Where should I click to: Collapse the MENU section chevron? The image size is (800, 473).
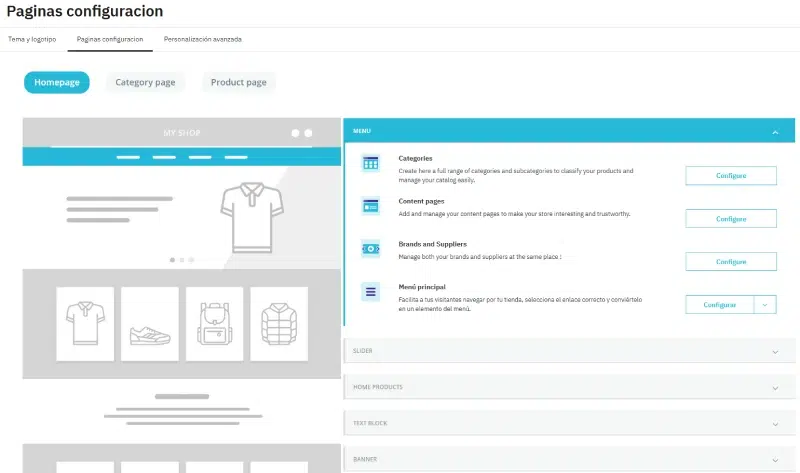[775, 131]
